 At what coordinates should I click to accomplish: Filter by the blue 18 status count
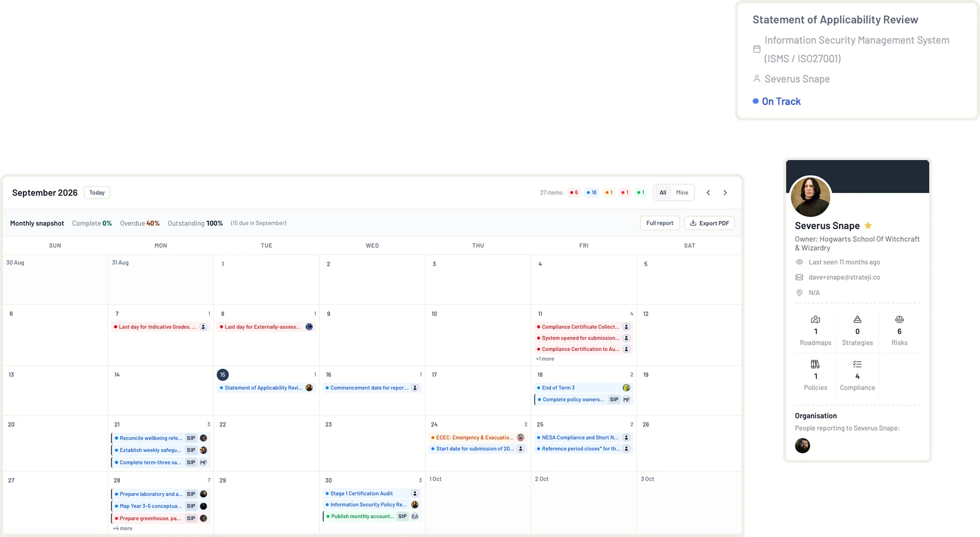pyautogui.click(x=591, y=193)
